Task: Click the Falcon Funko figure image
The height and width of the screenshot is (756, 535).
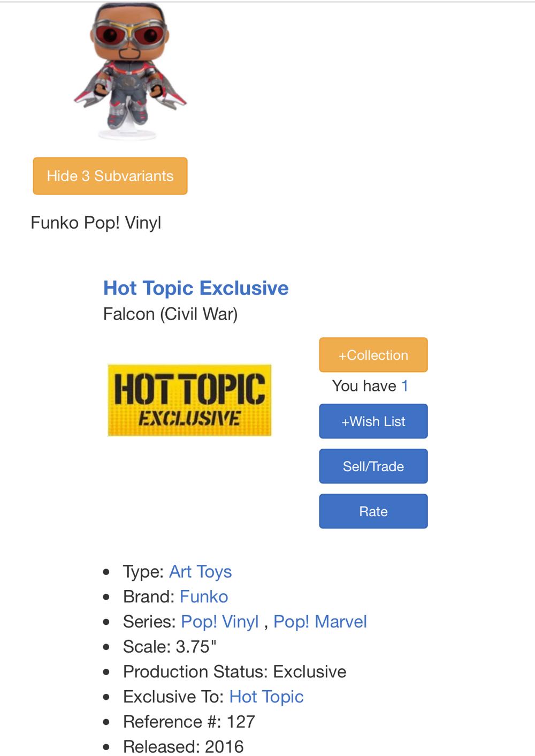Action: pos(130,72)
